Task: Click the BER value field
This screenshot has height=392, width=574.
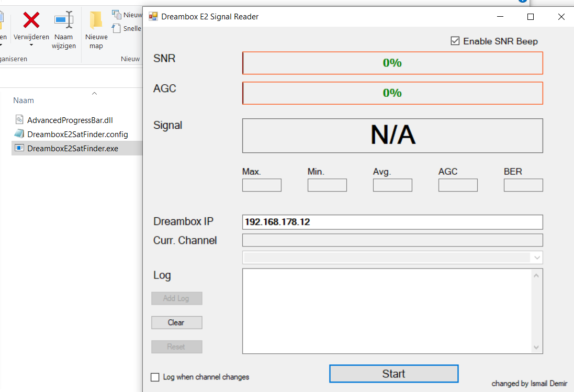Action: (523, 185)
